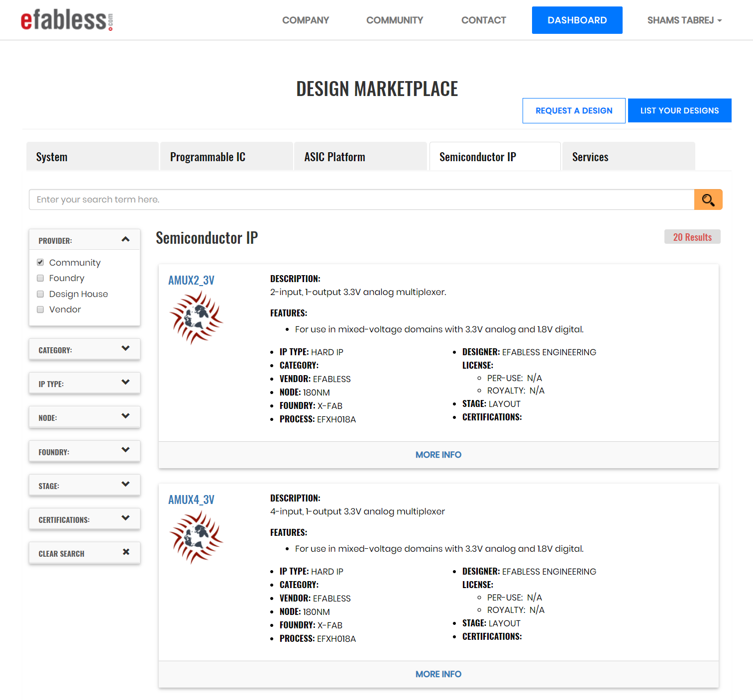Screen dimensions: 753x700
Task: Click the Community provider label
Action: click(x=75, y=262)
